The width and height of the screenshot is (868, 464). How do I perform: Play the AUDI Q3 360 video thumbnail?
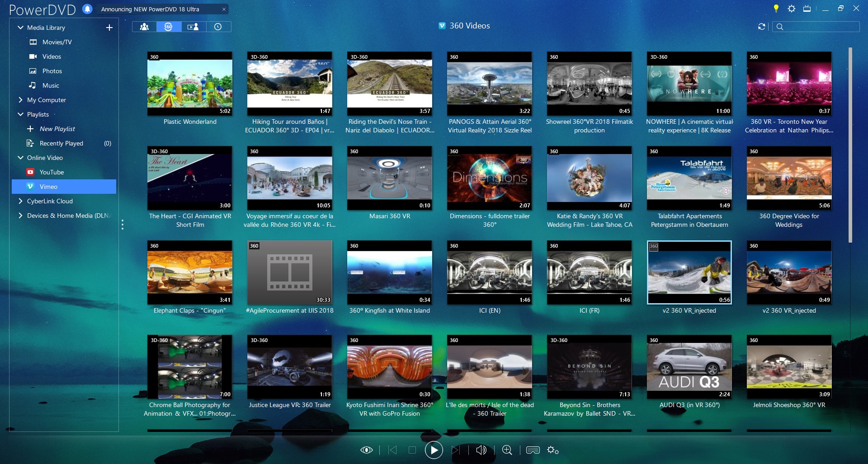(x=689, y=367)
